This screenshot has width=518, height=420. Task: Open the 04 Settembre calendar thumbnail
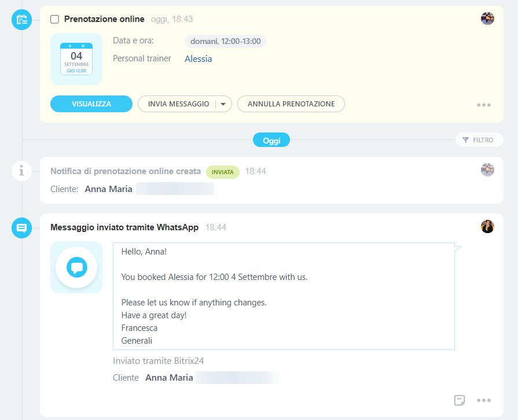coord(76,59)
